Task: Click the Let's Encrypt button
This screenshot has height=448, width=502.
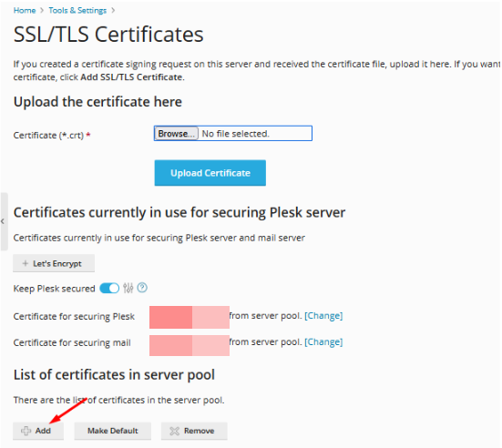Action: tap(54, 263)
